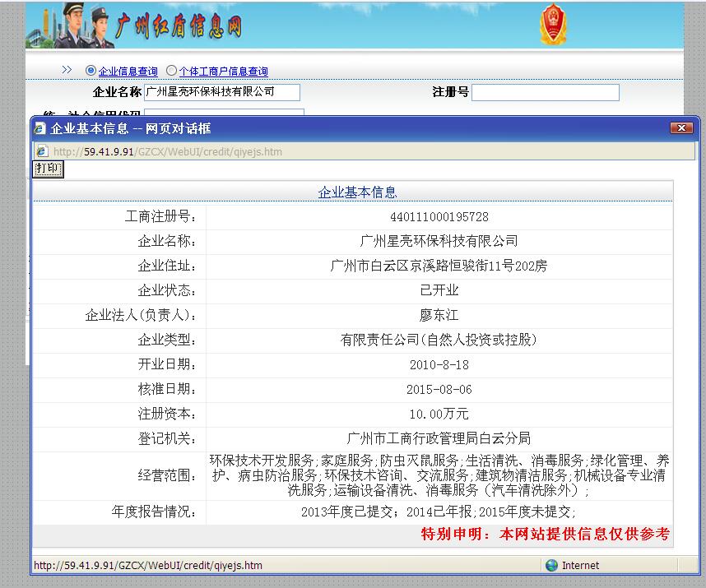Click the dialog address bar URL
The image size is (706, 588).
click(x=168, y=151)
